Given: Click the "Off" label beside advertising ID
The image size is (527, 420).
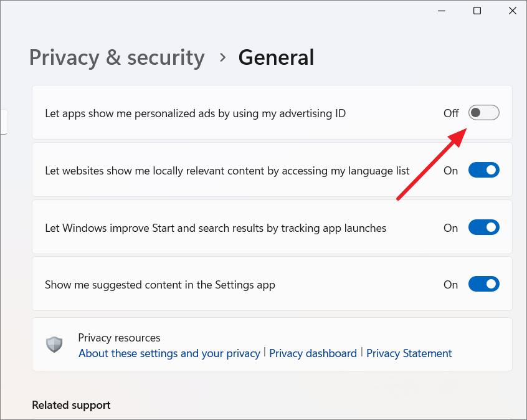Looking at the screenshot, I should click(x=450, y=113).
